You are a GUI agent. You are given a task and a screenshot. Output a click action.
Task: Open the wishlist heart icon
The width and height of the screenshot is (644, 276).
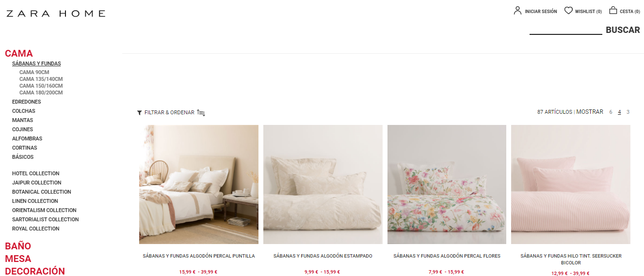coord(568,11)
